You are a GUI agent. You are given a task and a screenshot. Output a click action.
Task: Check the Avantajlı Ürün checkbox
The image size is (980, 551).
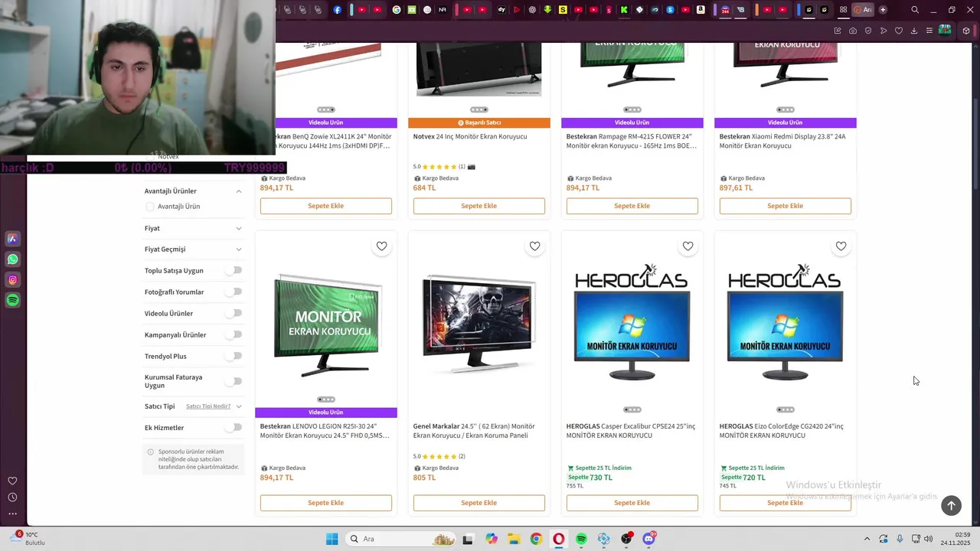(150, 207)
